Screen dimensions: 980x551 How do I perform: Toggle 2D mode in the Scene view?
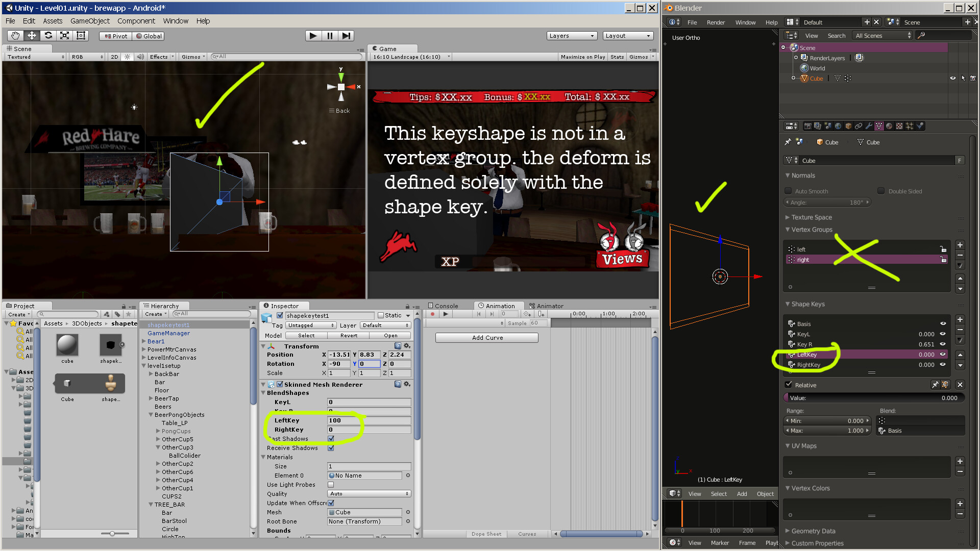(114, 57)
